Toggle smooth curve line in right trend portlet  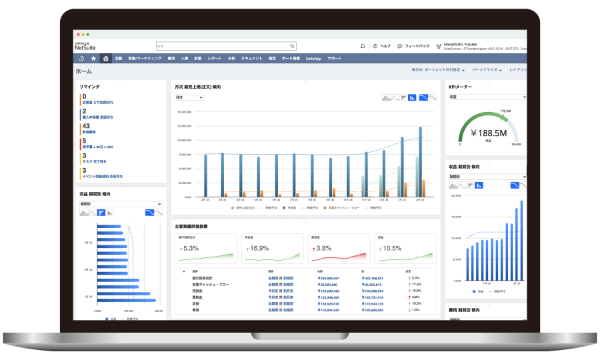click(x=515, y=186)
